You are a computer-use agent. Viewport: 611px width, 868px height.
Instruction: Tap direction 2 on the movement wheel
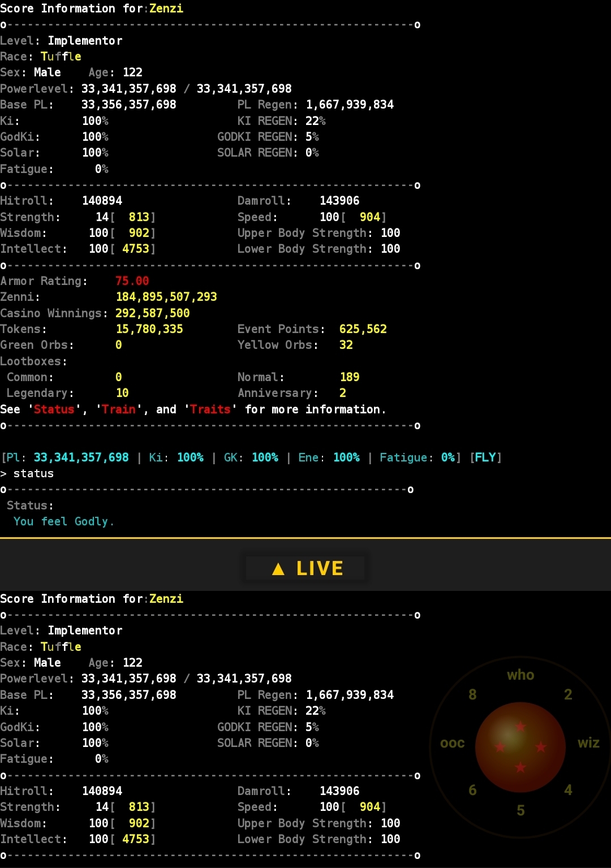569,694
